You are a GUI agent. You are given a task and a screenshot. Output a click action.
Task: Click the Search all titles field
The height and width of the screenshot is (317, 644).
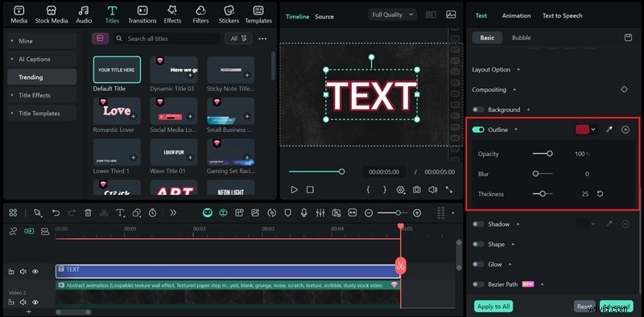click(x=167, y=39)
